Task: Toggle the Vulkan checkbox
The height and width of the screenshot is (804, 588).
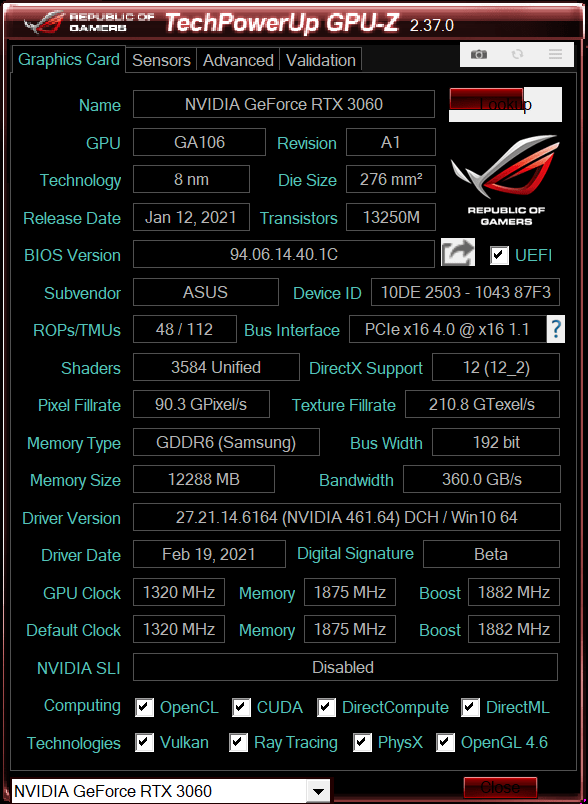Action: [x=145, y=742]
